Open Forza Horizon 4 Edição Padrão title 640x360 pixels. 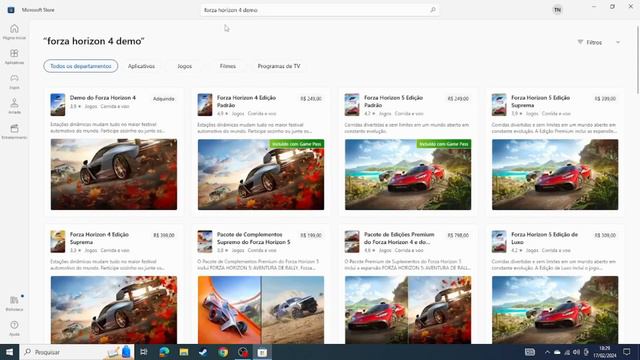247,102
